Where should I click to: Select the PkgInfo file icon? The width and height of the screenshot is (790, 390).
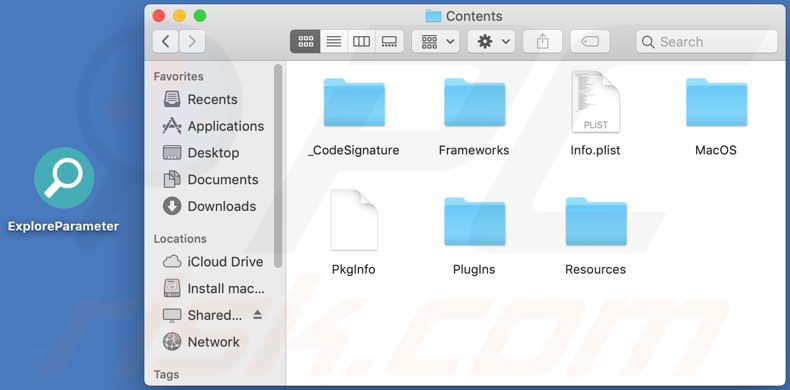[354, 220]
